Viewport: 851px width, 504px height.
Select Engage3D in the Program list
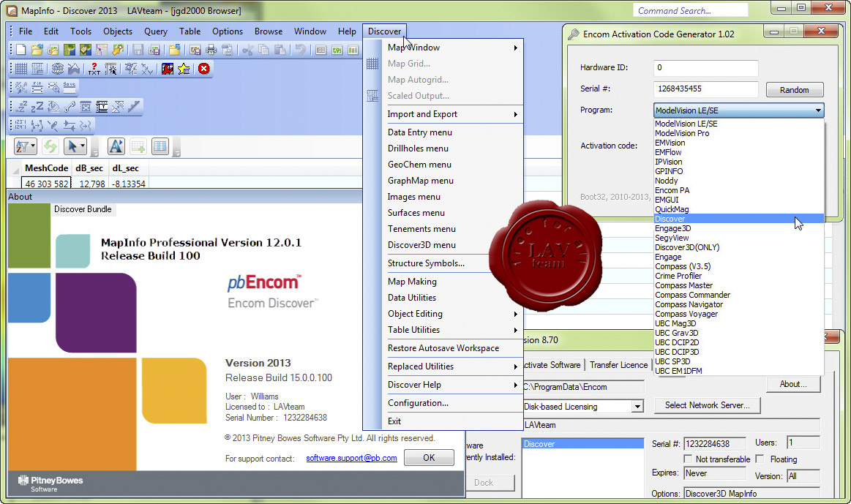[738, 228]
